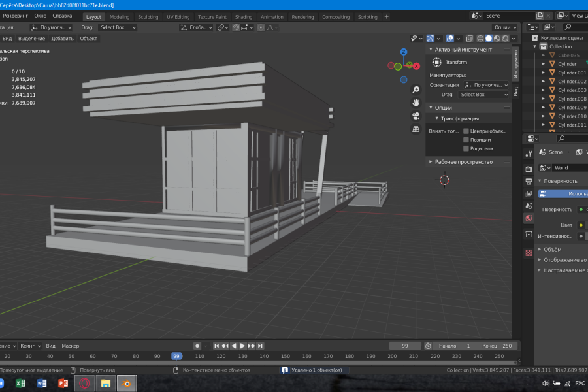Click the zoom view magnifier icon
This screenshot has width=588, height=392.
[x=416, y=90]
